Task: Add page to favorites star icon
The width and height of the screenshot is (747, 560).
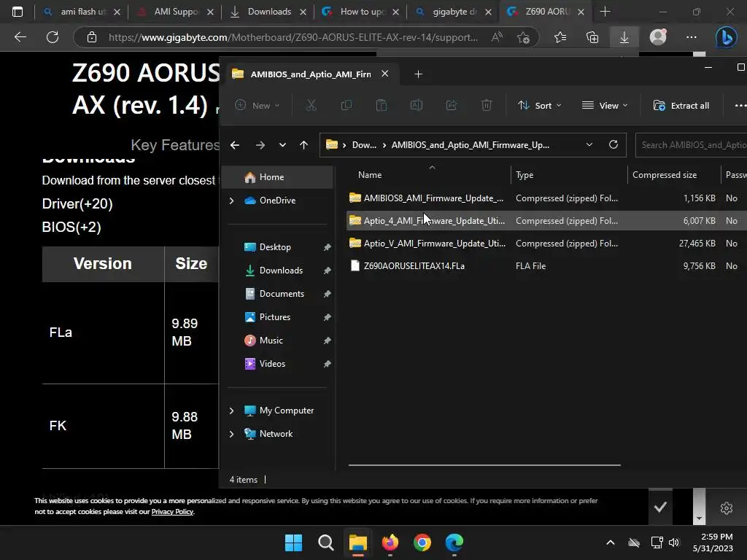Action: click(x=524, y=37)
